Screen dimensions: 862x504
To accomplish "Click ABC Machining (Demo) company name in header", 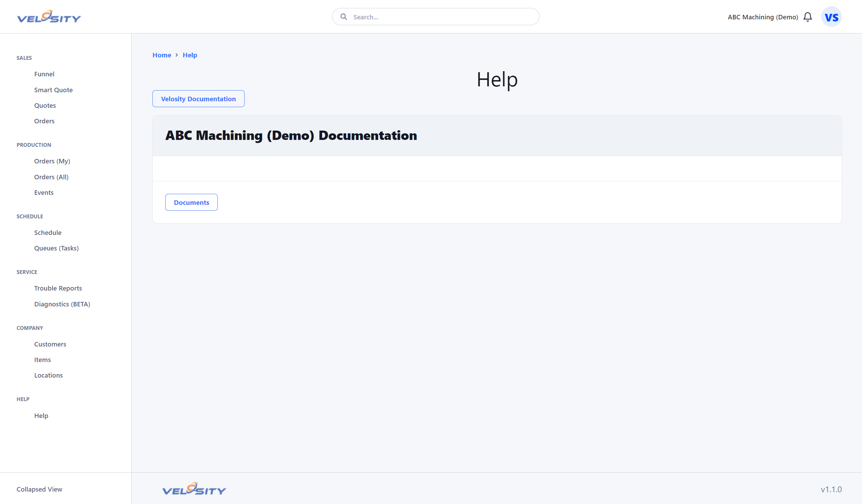I will tap(763, 17).
